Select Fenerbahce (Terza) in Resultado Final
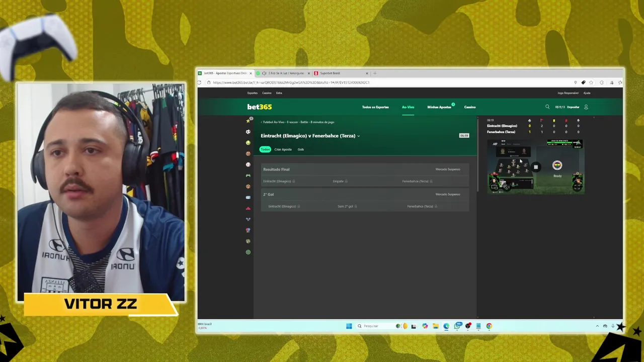This screenshot has height=362, width=644. [417, 181]
